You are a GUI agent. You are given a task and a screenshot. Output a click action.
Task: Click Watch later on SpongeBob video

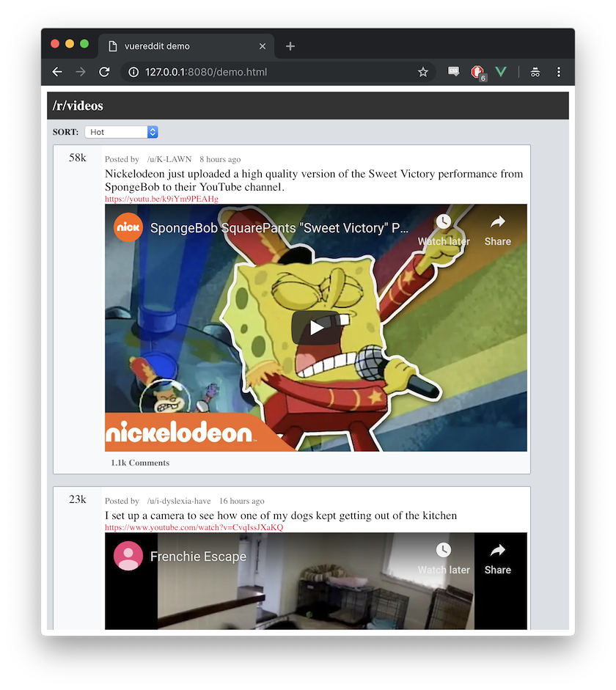[444, 230]
